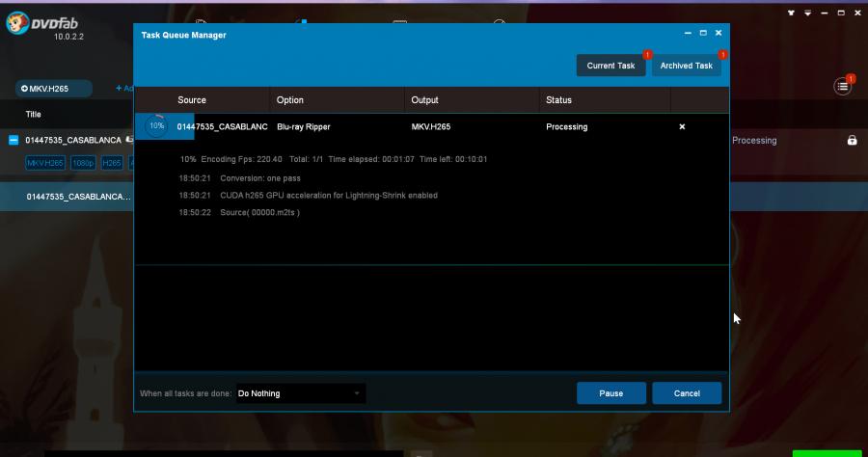Click the circular 10% progress indicator
The height and width of the screenshot is (457, 868).
tap(156, 126)
